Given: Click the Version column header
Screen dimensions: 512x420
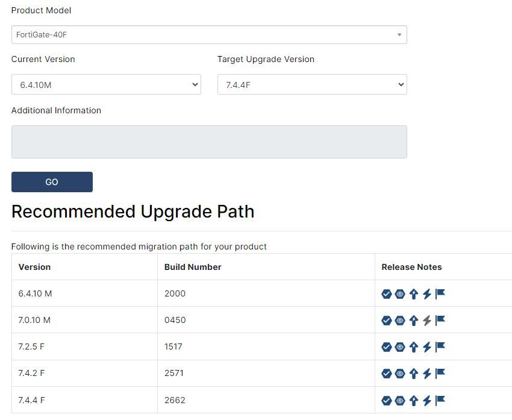Looking at the screenshot, I should coord(35,267).
